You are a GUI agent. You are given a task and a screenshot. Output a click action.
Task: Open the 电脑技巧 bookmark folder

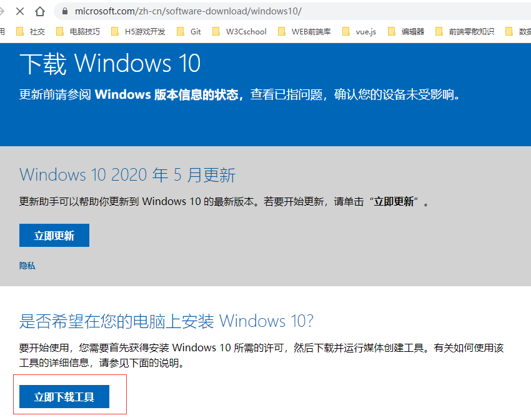(x=78, y=31)
